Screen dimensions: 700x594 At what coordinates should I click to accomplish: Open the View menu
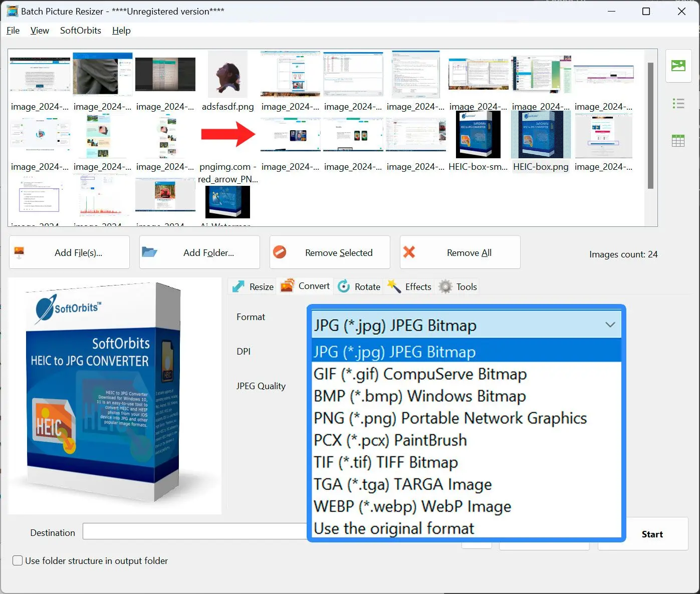(x=40, y=31)
